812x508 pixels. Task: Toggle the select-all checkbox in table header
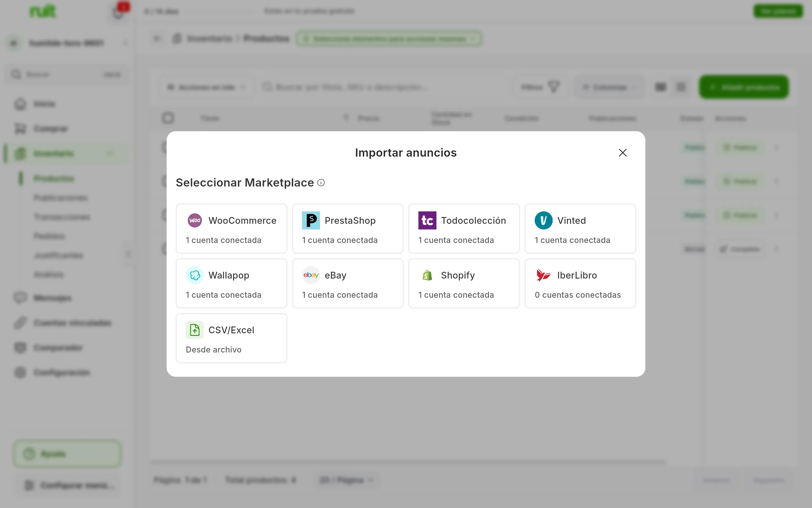pyautogui.click(x=168, y=118)
